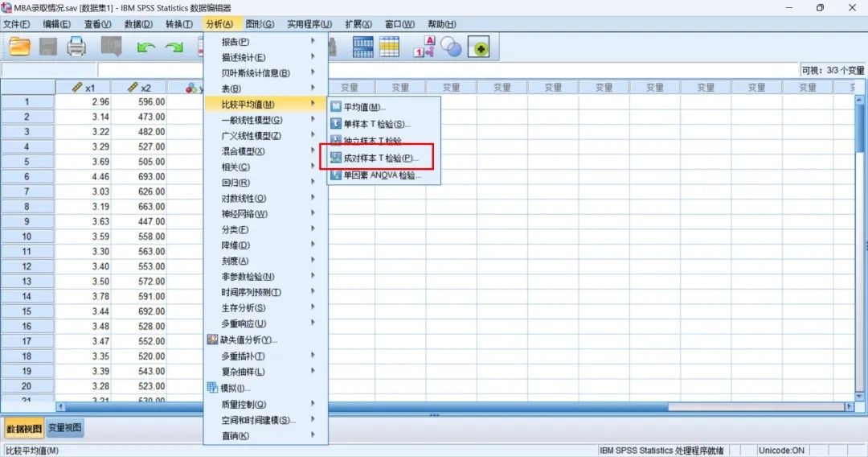Viewport: 868px width, 457px height.
Task: Print using the printer toolbar icon
Action: tap(76, 47)
